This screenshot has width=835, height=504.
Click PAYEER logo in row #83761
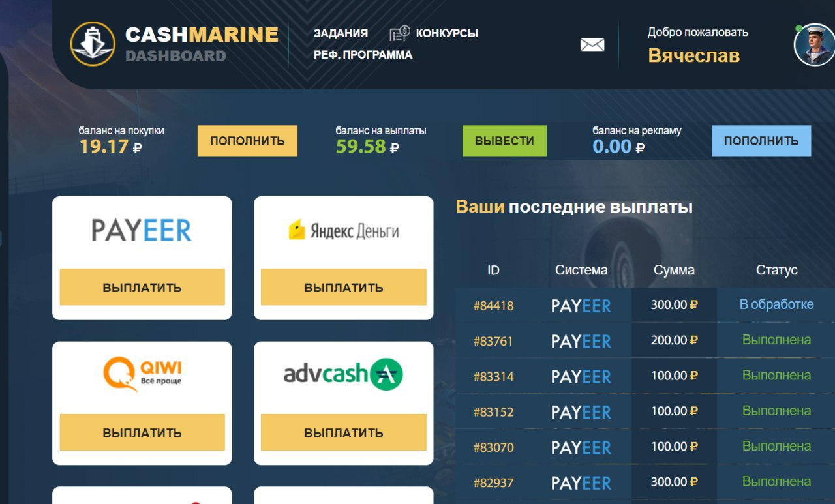581,341
